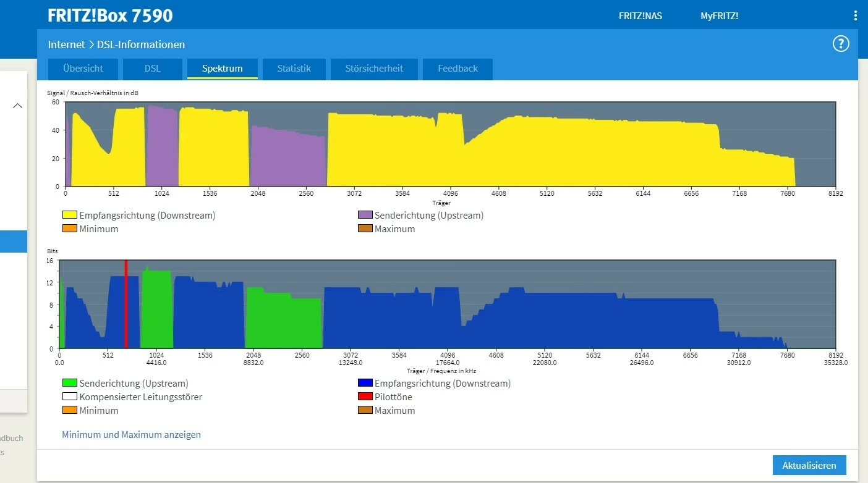The image size is (868, 483).
Task: Click the red pilot tone marker in bits chart
Action: [x=126, y=304]
